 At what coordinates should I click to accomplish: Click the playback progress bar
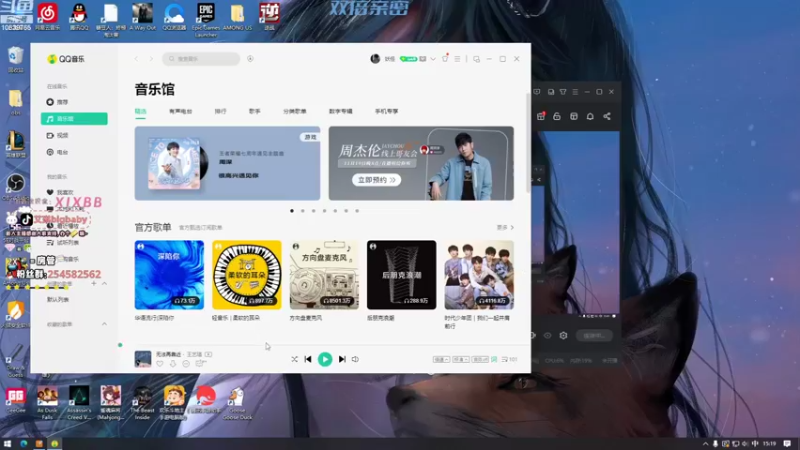tap(324, 345)
